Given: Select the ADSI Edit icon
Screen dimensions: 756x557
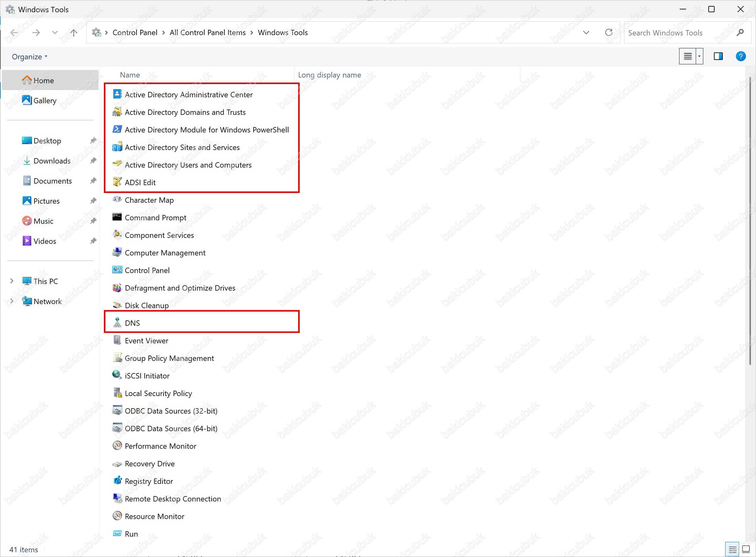Looking at the screenshot, I should click(117, 182).
